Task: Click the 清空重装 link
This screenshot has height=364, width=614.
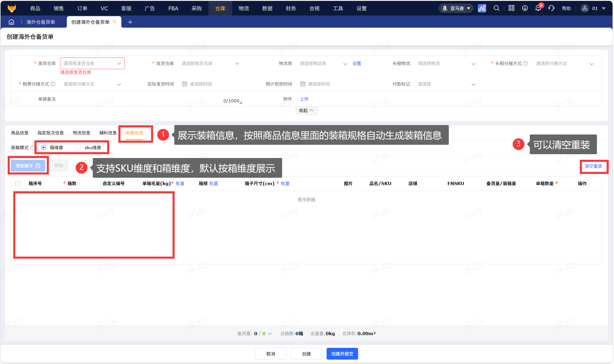Action: click(x=593, y=166)
